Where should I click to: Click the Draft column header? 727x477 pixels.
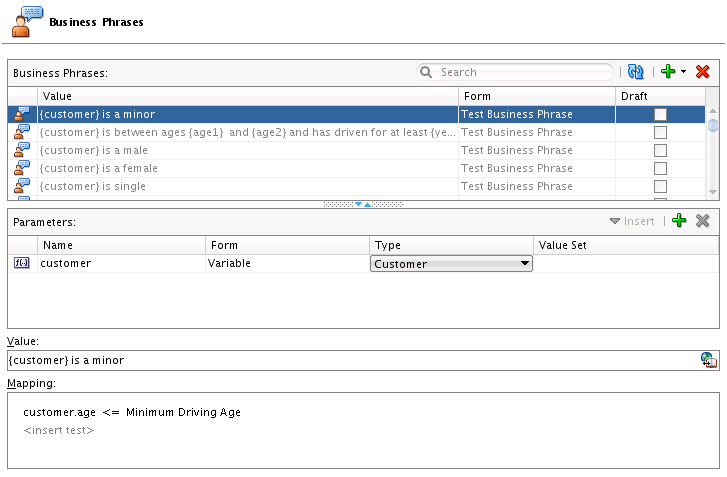660,96
